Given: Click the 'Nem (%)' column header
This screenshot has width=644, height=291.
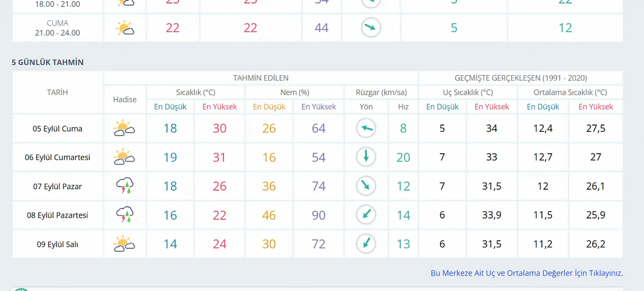Looking at the screenshot, I should point(295,92).
